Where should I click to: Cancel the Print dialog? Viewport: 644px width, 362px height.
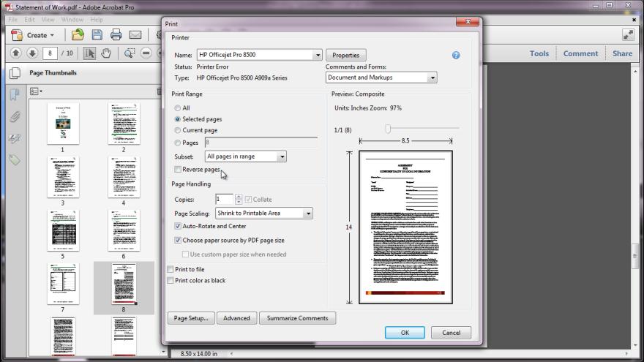click(x=451, y=333)
